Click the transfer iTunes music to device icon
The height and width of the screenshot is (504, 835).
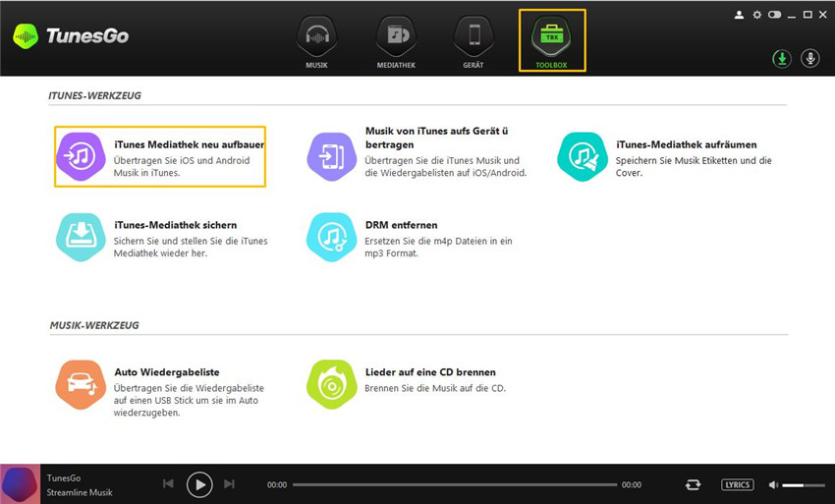[331, 156]
